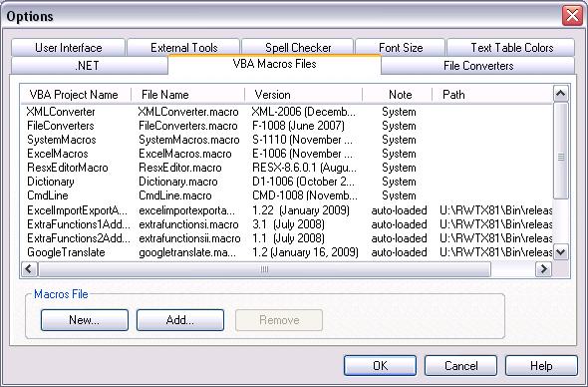The height and width of the screenshot is (387, 588).
Task: Switch to the User Interface tab
Action: (68, 48)
